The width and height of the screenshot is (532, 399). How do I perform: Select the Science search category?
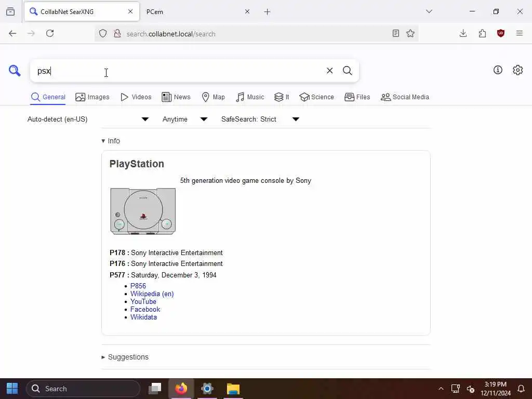[316, 97]
